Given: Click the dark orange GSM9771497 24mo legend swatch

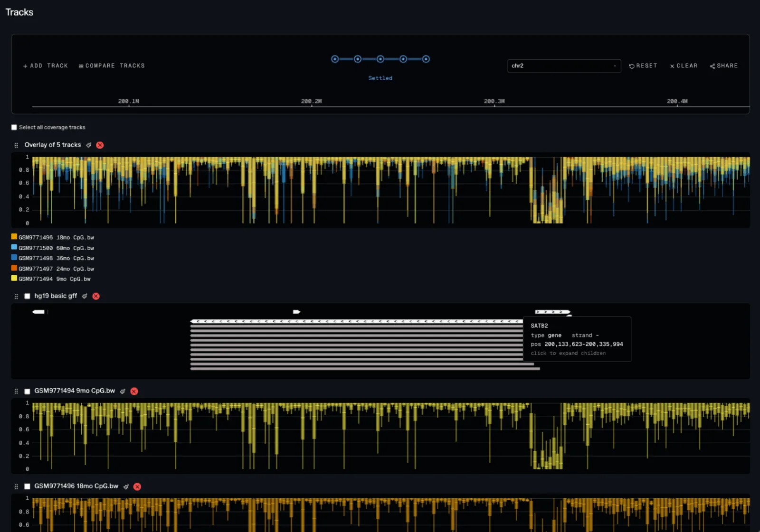Looking at the screenshot, I should [x=14, y=268].
